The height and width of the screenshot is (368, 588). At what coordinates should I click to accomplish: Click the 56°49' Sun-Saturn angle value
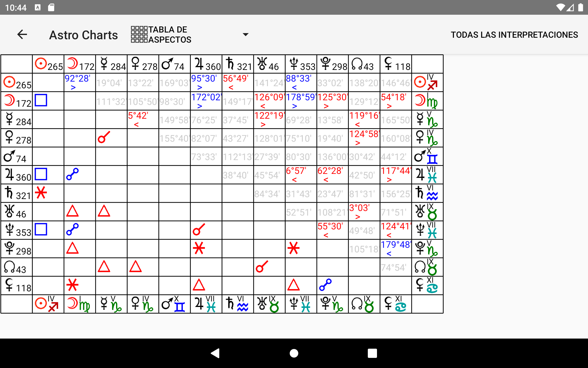point(236,79)
